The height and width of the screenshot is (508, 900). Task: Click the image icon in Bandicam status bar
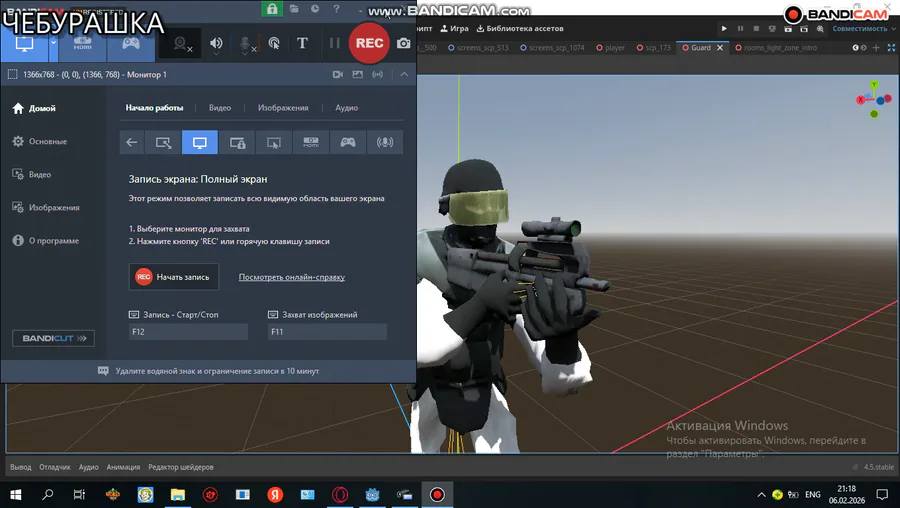coord(358,75)
